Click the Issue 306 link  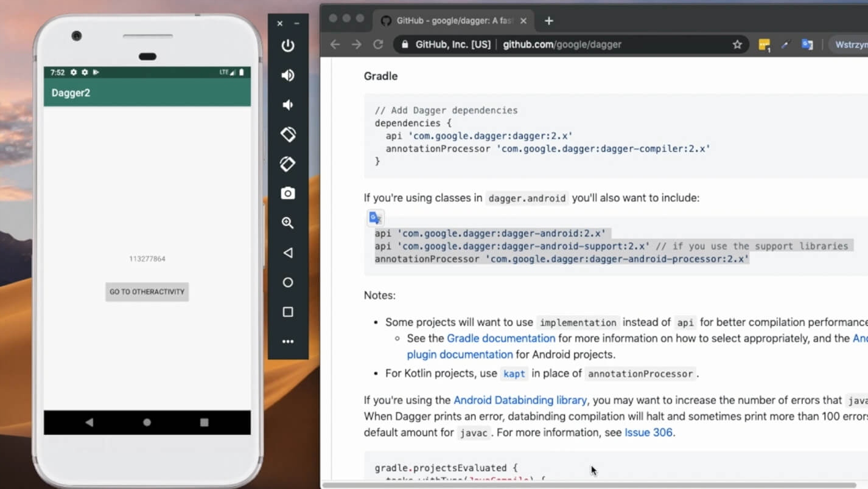point(648,432)
